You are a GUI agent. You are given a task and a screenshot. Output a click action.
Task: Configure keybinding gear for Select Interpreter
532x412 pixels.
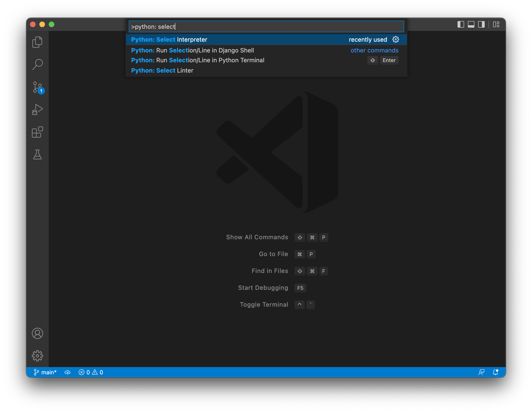tap(396, 40)
